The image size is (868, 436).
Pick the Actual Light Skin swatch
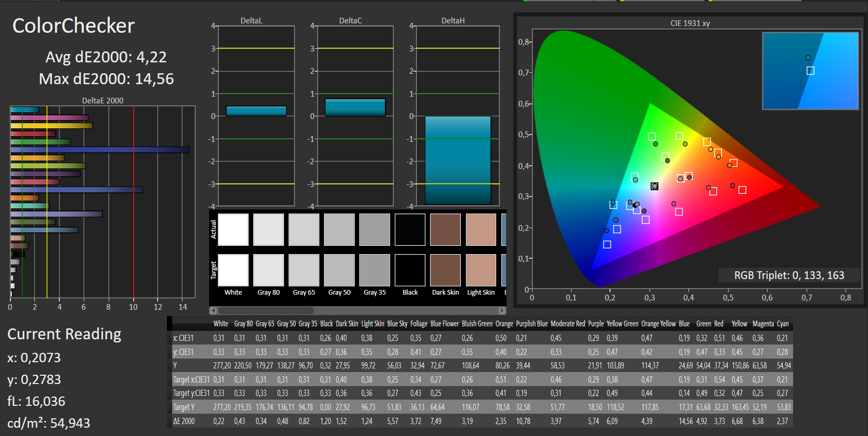point(481,230)
